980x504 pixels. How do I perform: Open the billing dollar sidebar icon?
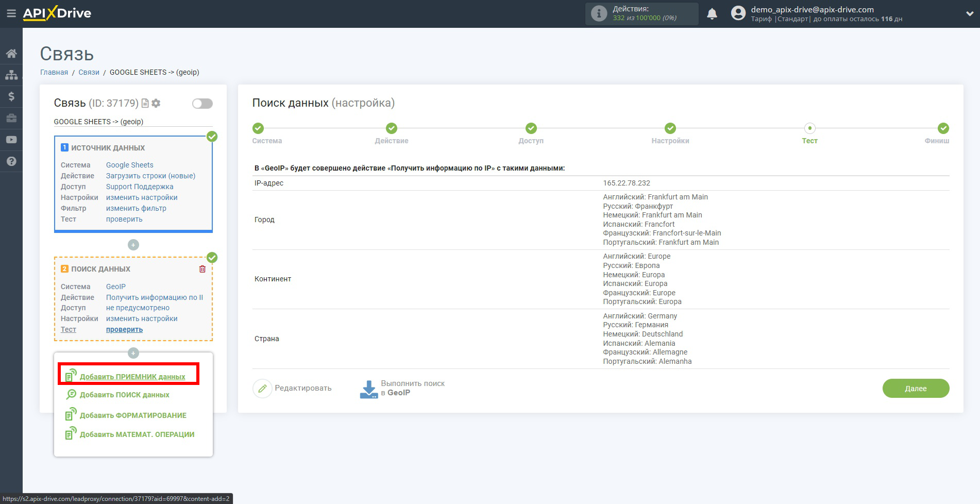pos(11,96)
